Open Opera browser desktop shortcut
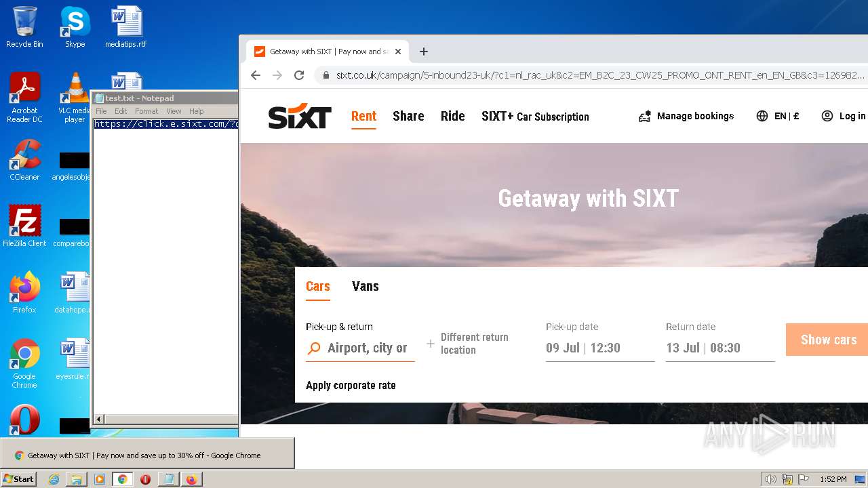The width and height of the screenshot is (868, 488). click(x=24, y=420)
